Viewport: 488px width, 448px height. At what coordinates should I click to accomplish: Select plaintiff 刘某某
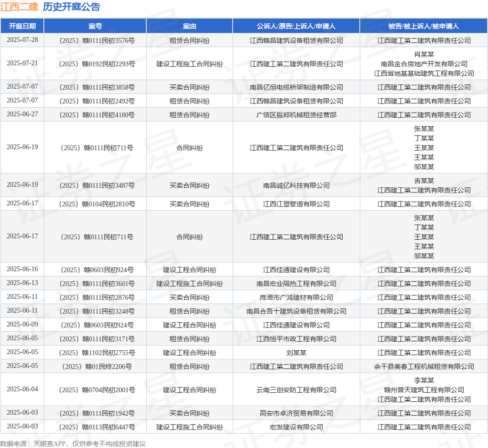click(x=296, y=353)
